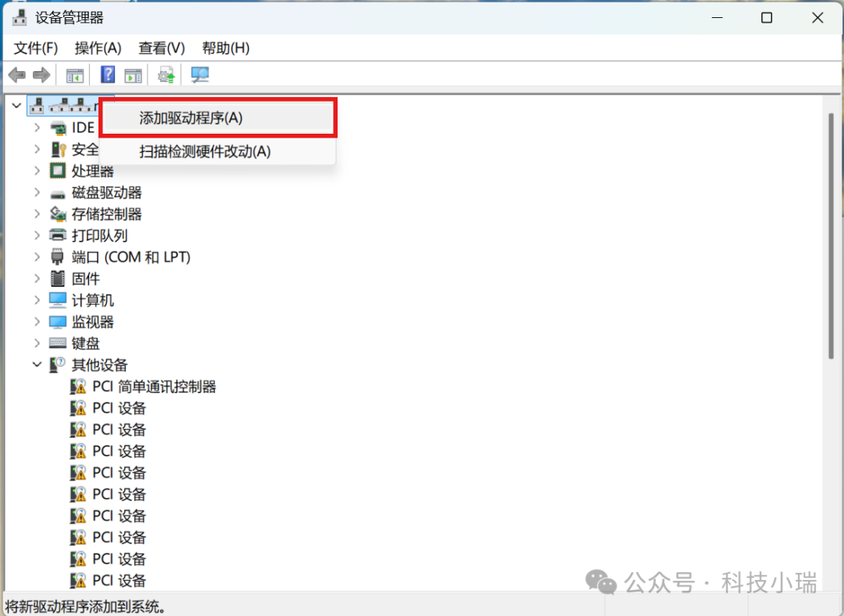
Task: Choose 添加驱动程序(A) from the context menu
Action: tap(217, 118)
